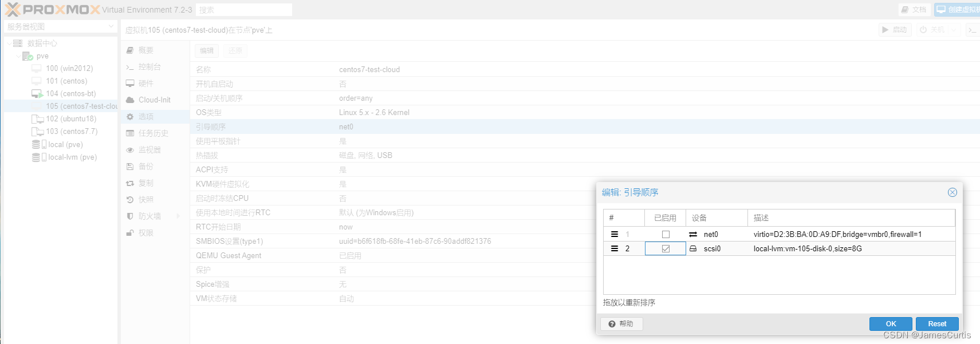This screenshot has width=980, height=344.
Task: Open the 权限 permissions tab
Action: (x=155, y=233)
